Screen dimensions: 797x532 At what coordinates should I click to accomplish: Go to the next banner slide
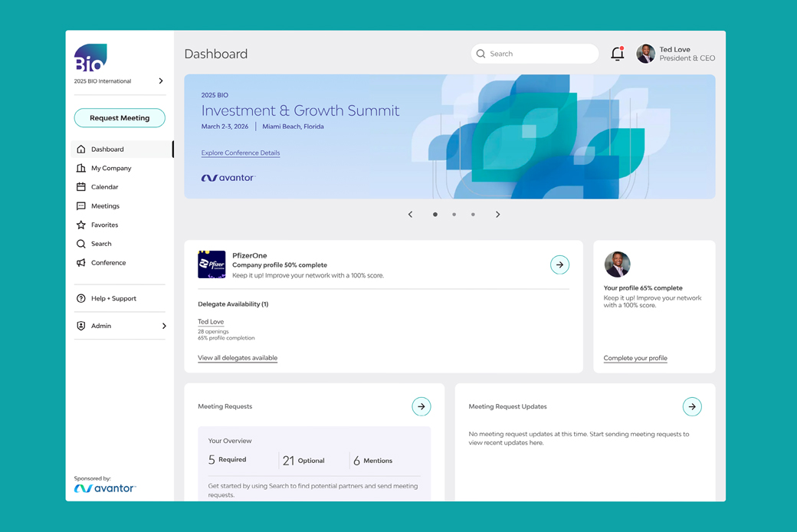497,215
